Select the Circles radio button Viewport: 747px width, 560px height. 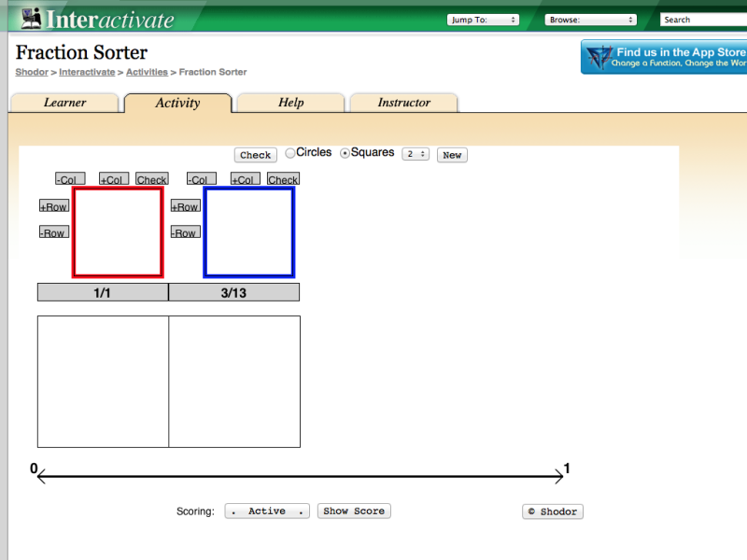pos(290,153)
